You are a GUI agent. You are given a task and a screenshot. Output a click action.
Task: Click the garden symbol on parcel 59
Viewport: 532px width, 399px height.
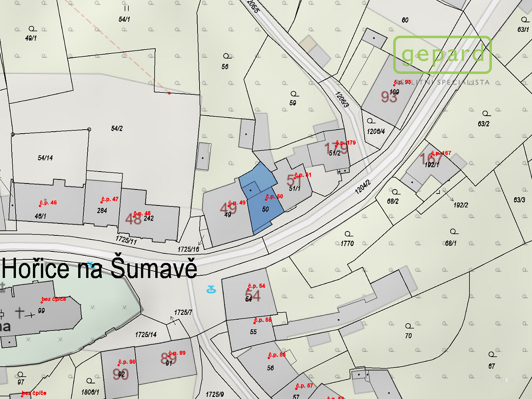tap(295, 94)
